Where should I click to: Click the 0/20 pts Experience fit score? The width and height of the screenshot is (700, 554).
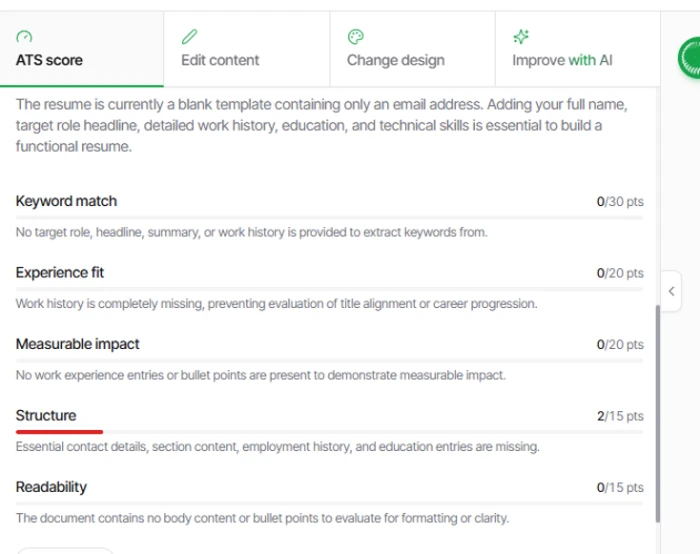pyautogui.click(x=620, y=273)
